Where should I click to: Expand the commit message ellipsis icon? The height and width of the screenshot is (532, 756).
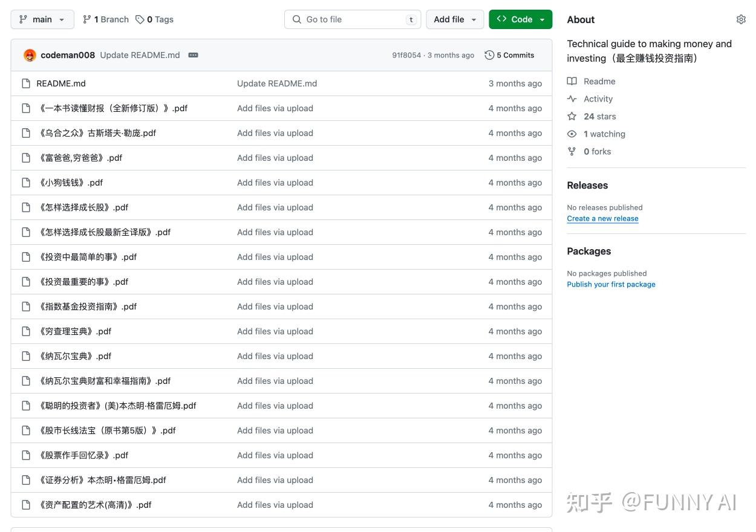pyautogui.click(x=193, y=55)
